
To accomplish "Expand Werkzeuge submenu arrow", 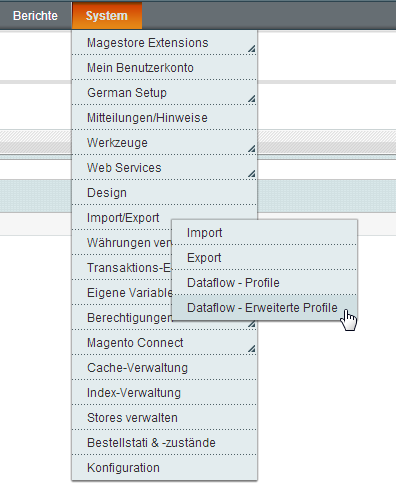I will [x=252, y=149].
